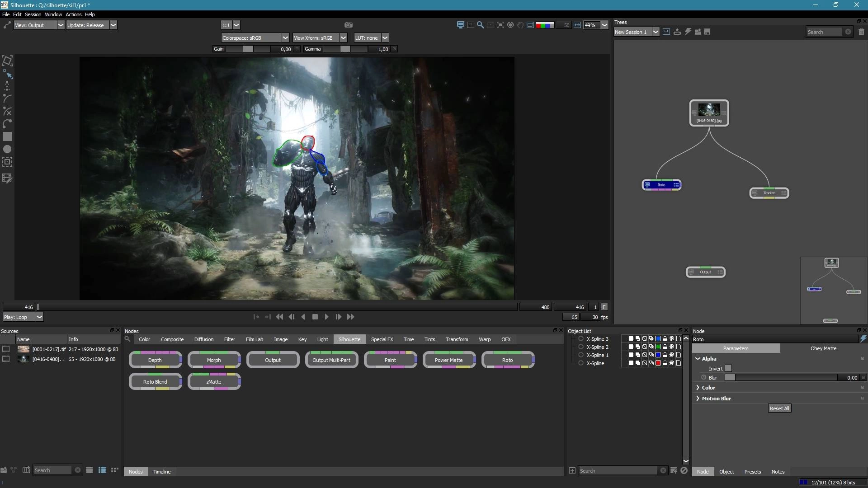Select the Transform tool in the left toolbar
This screenshot has width=868, height=488.
click(7, 61)
